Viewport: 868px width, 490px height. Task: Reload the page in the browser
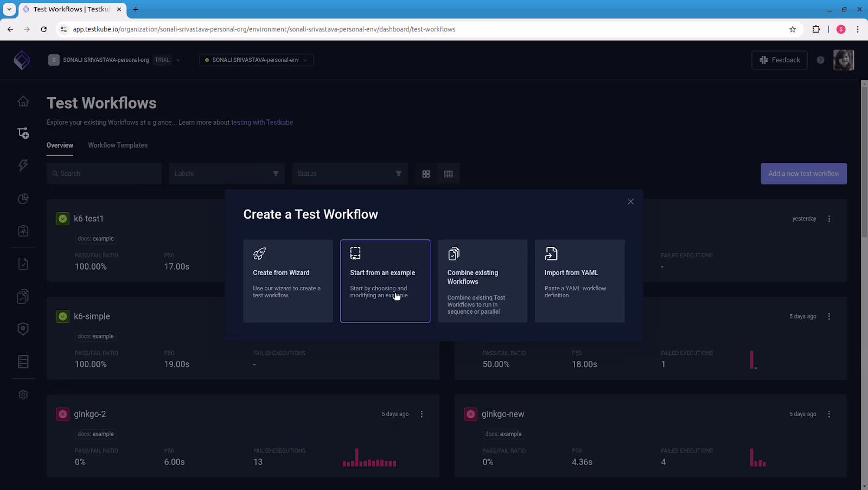tap(43, 29)
